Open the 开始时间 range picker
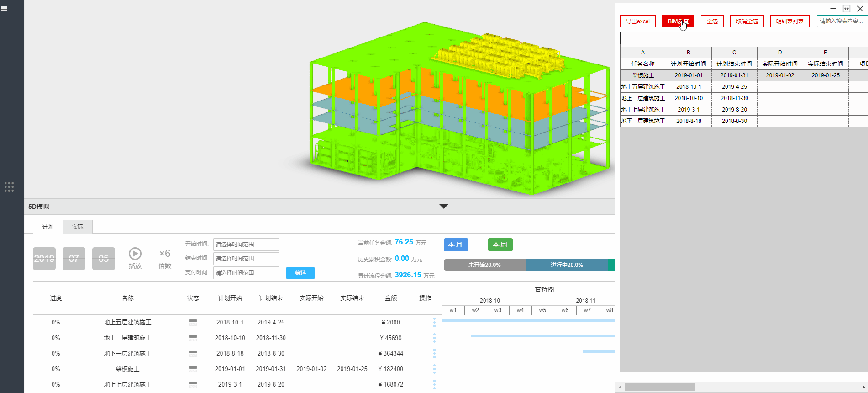The image size is (868, 393). (246, 244)
